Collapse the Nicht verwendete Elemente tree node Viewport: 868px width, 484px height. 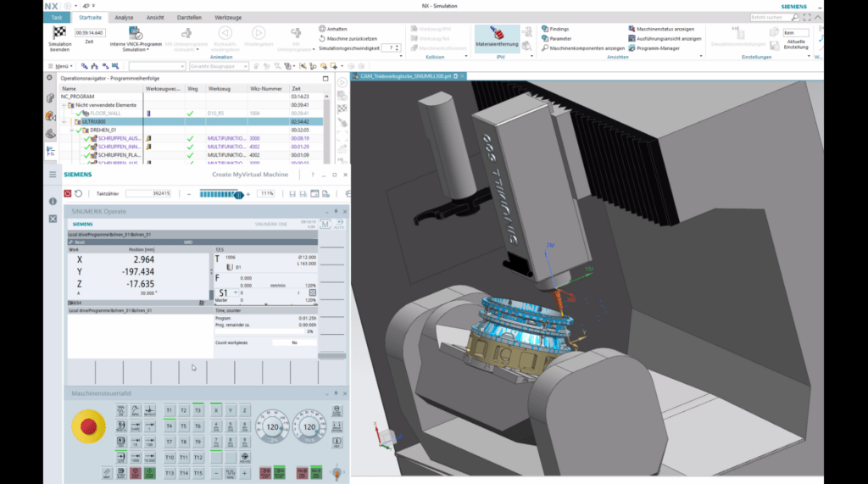64,105
